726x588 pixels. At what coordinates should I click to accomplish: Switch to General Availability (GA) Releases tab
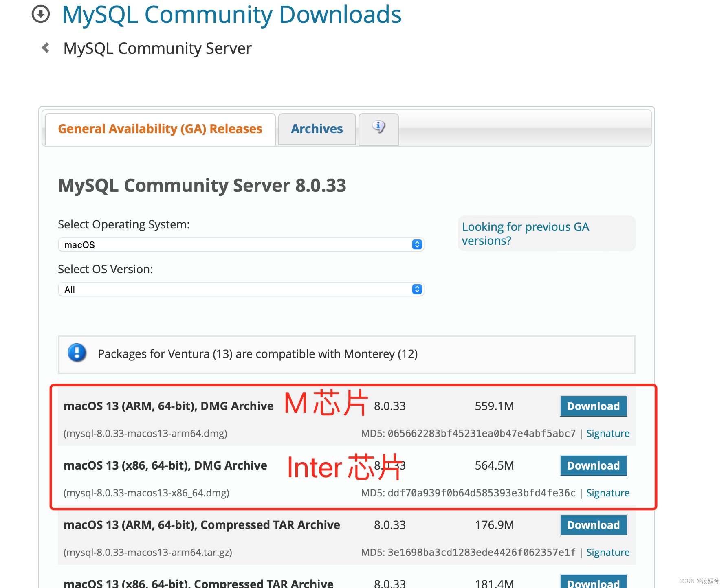160,129
